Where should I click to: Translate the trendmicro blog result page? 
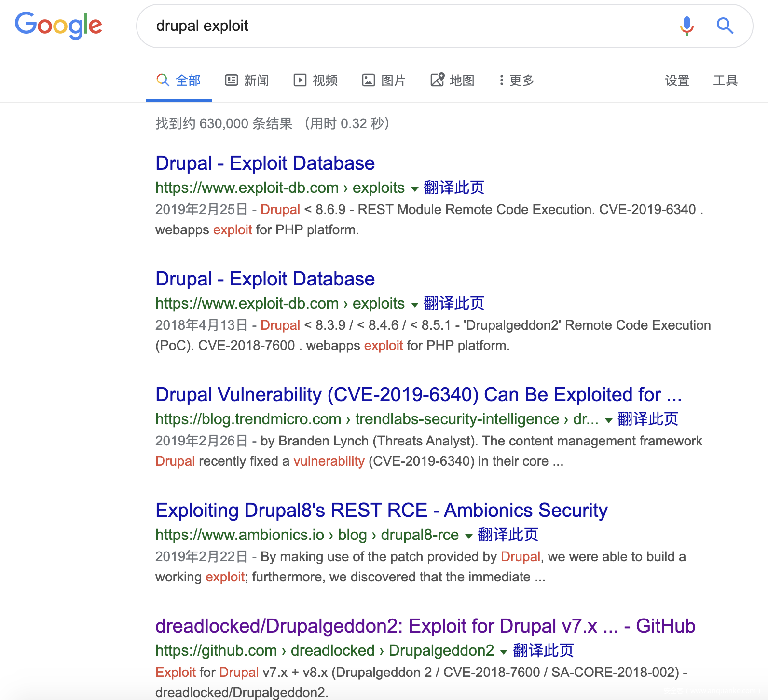648,419
